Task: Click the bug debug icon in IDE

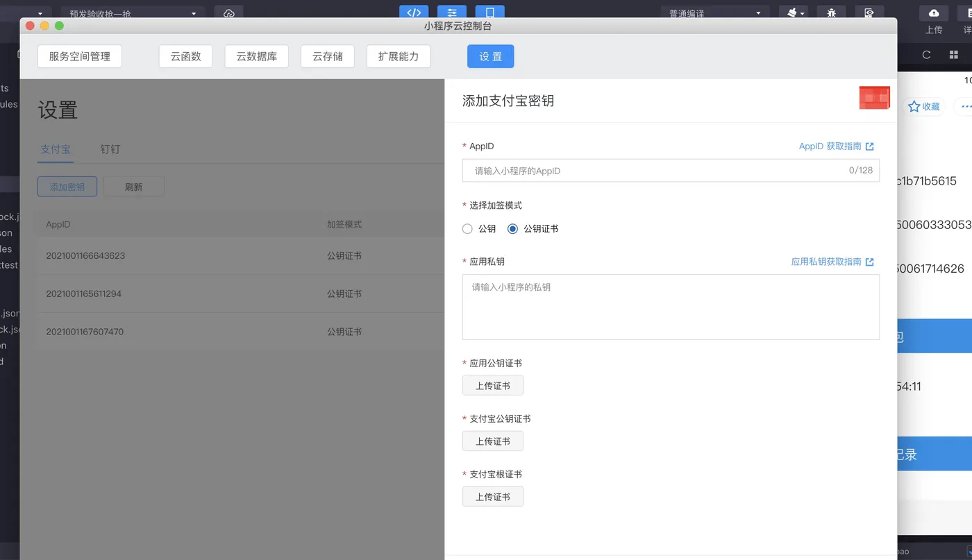Action: point(831,12)
